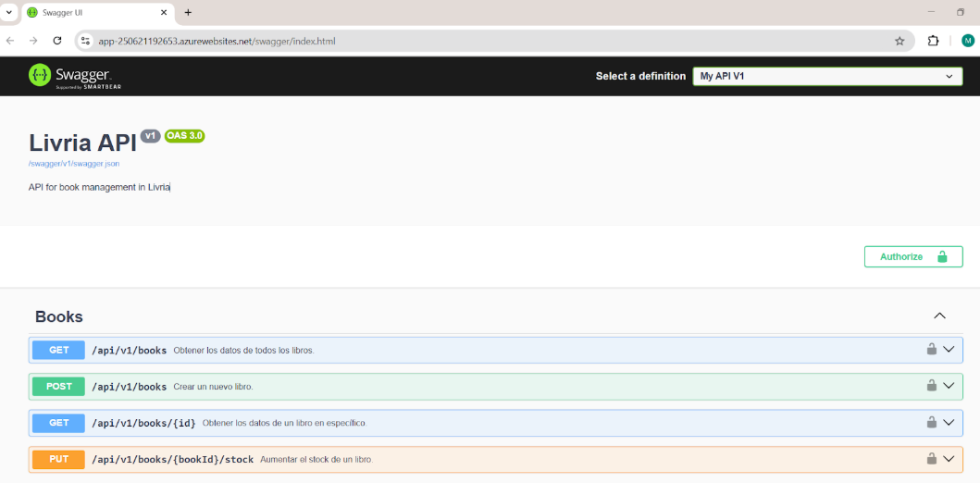Expand the GET /api/v1/books operation chevron

point(949,350)
